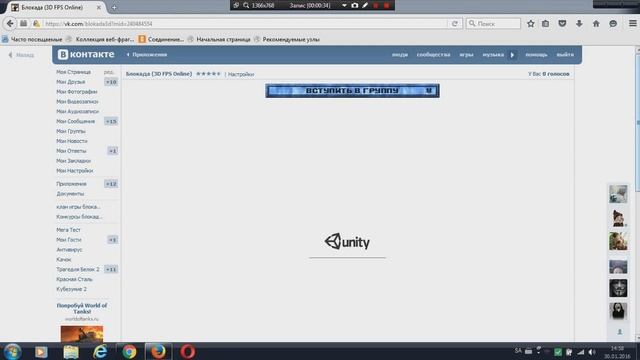Click the app rating stars
This screenshot has height=360, width=640.
[x=208, y=74]
